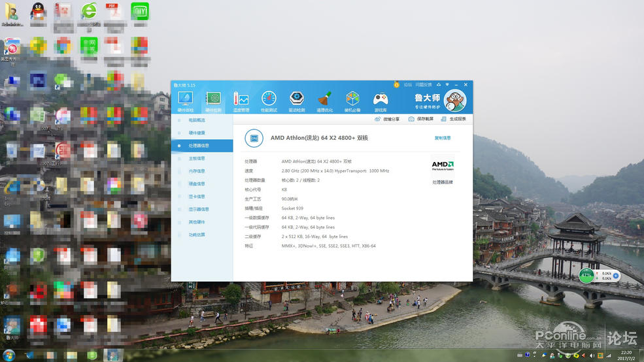
Task: Click the '90.0纳米' process value
Action: (x=290, y=199)
